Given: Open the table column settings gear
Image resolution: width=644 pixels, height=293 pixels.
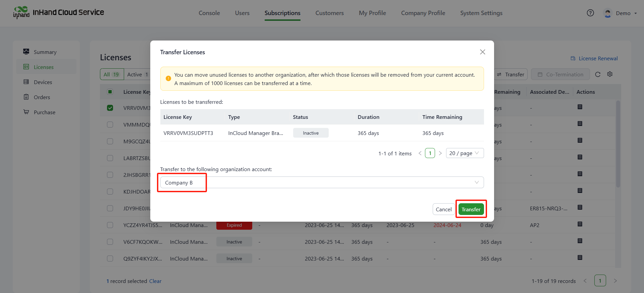Looking at the screenshot, I should point(610,74).
